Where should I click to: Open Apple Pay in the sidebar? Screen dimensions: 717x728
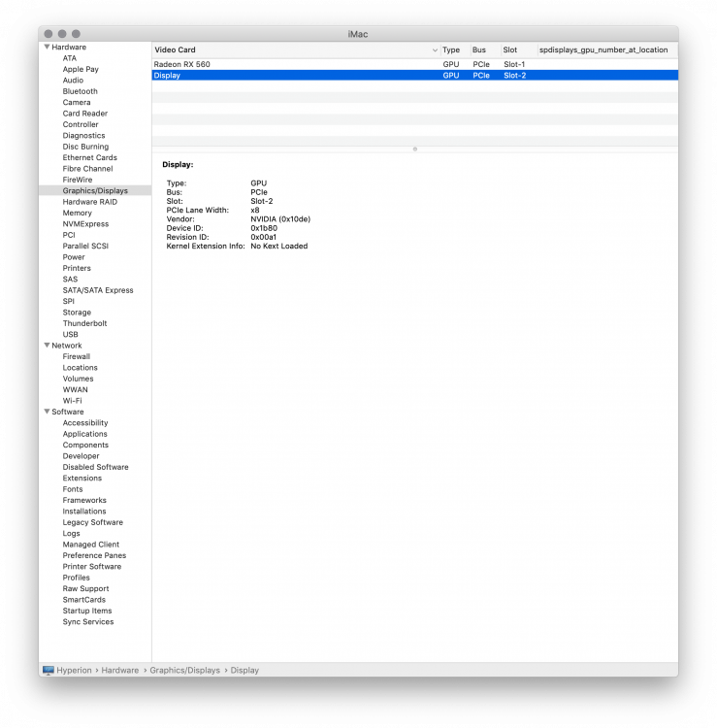[x=81, y=69]
